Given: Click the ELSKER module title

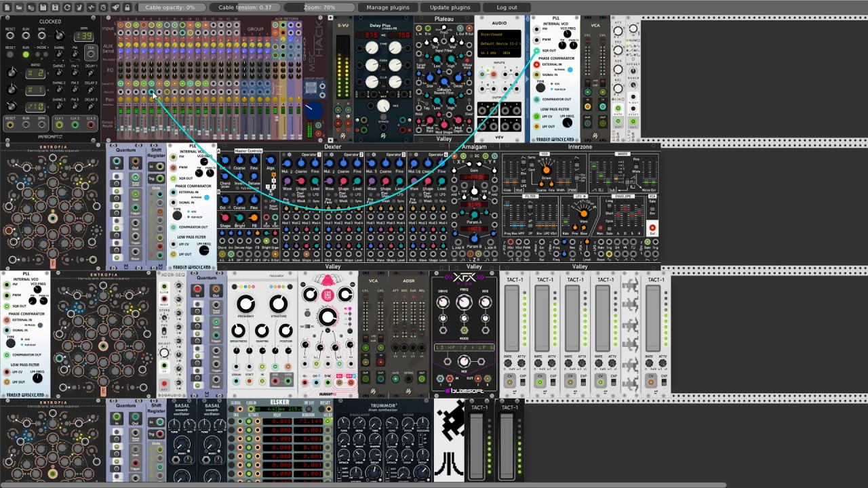Looking at the screenshot, I should pos(279,403).
